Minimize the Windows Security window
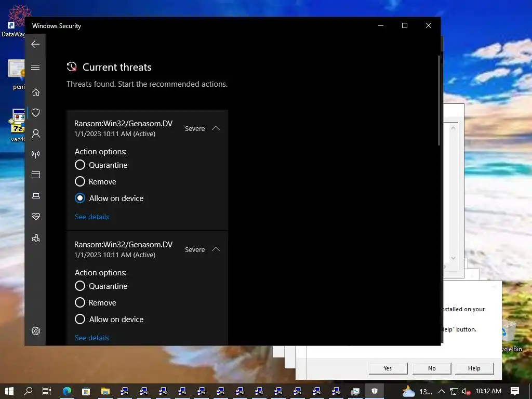The width and height of the screenshot is (532, 399). 381,25
